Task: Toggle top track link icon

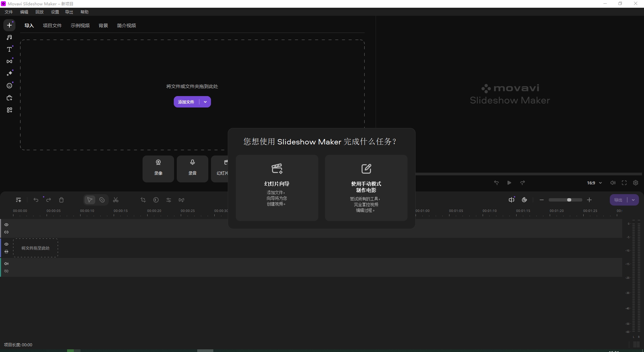Action: tap(6, 232)
